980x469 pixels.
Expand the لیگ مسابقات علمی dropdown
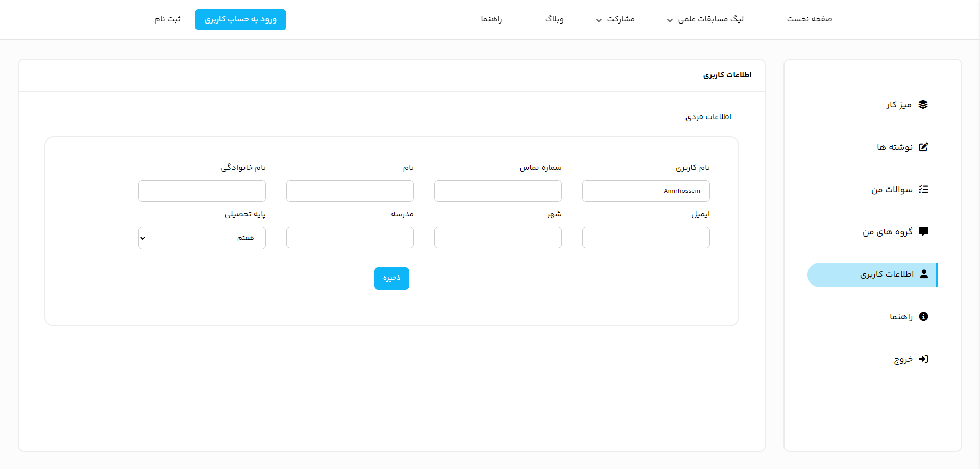pyautogui.click(x=705, y=19)
